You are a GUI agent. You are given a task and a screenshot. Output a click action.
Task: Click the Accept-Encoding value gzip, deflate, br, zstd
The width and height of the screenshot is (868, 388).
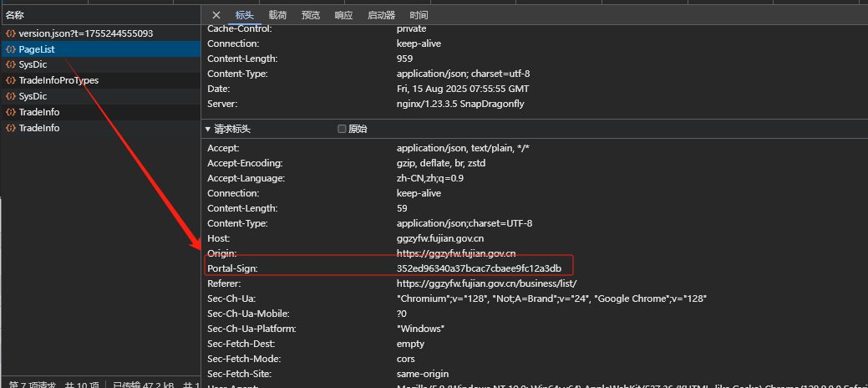click(x=441, y=164)
